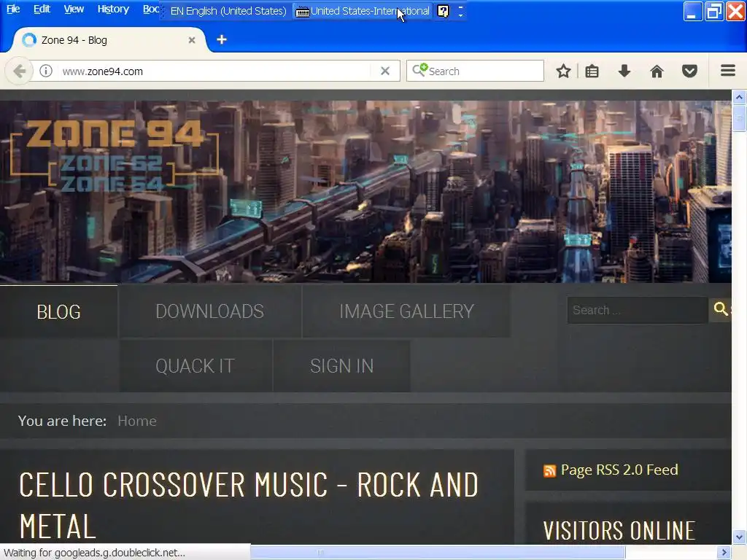Click the website search magnifier button
The width and height of the screenshot is (747, 560).
point(720,309)
